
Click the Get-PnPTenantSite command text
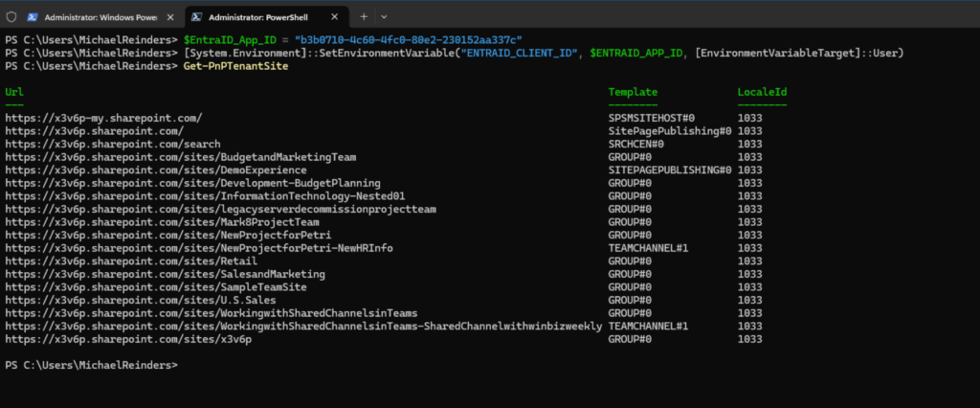click(x=234, y=65)
